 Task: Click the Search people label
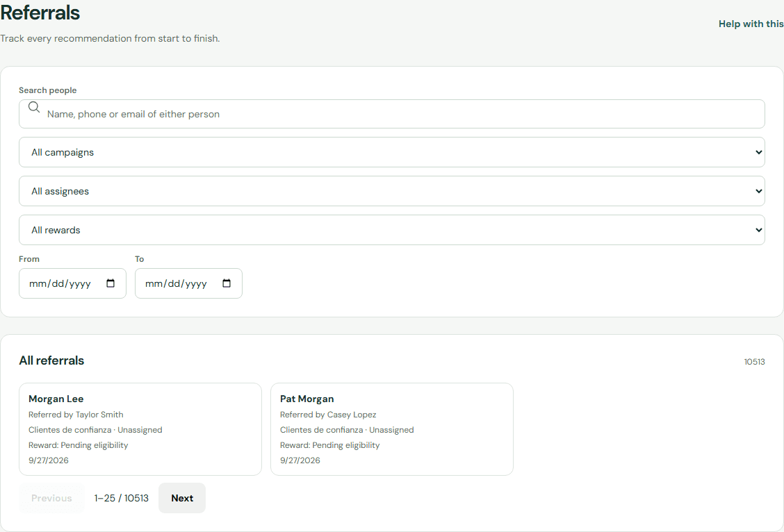(48, 90)
